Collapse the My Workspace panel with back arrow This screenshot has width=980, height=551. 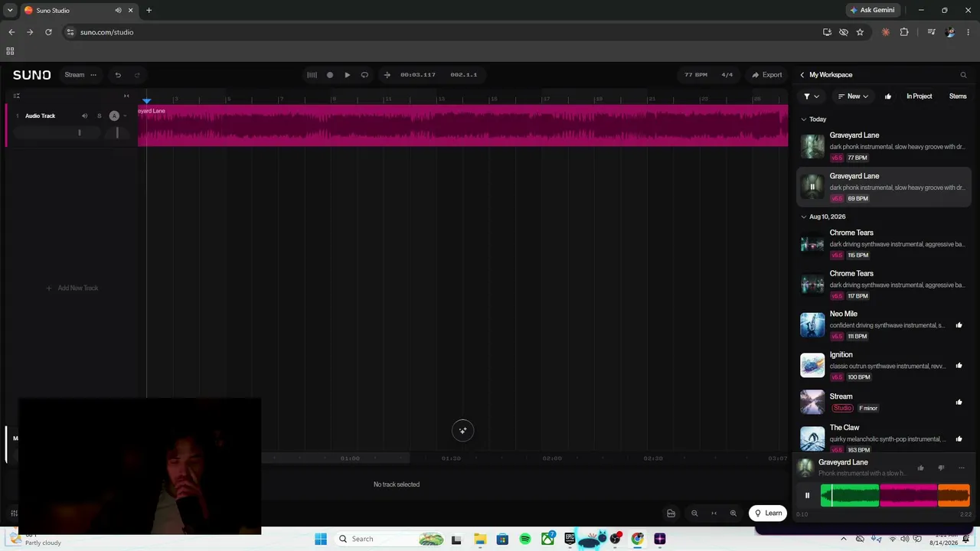(802, 75)
